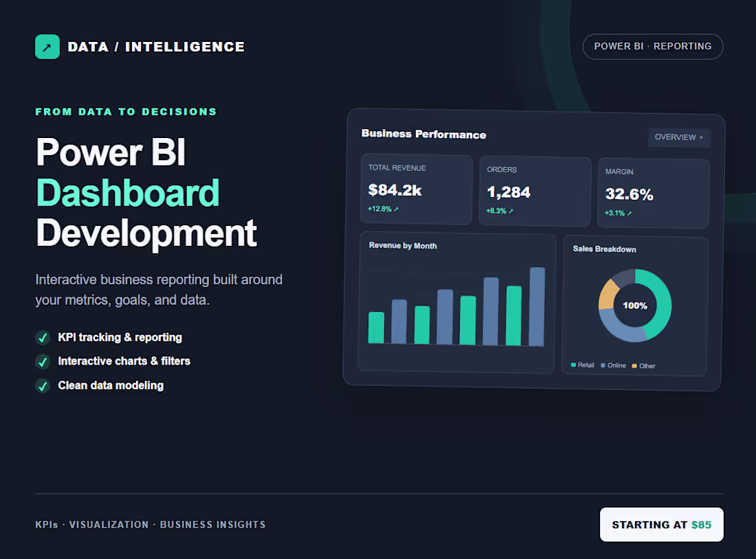Image resolution: width=756 pixels, height=559 pixels.
Task: Click the +3.1% margin growth figure
Action: pyautogui.click(x=614, y=213)
